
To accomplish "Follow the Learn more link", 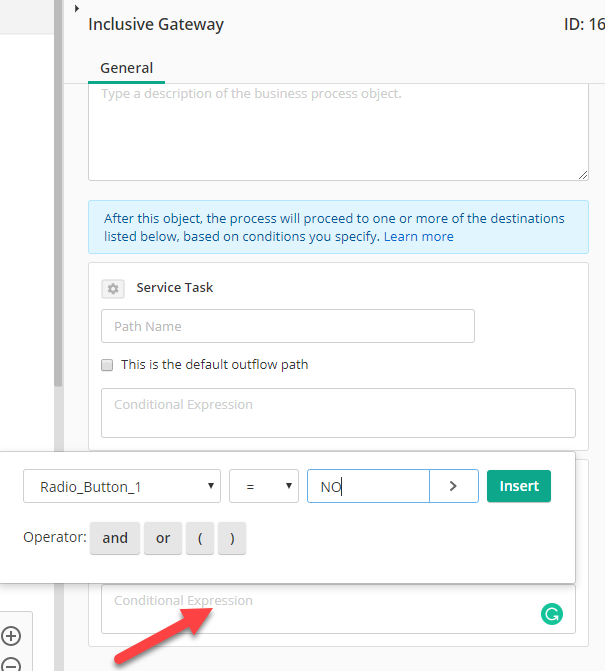I will pos(418,237).
